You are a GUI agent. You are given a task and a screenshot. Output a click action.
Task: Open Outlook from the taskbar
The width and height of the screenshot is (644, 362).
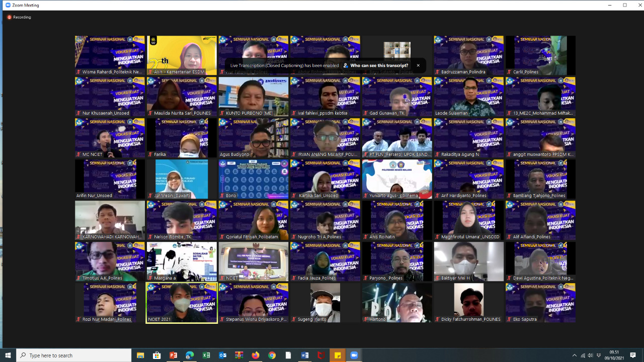(223, 355)
